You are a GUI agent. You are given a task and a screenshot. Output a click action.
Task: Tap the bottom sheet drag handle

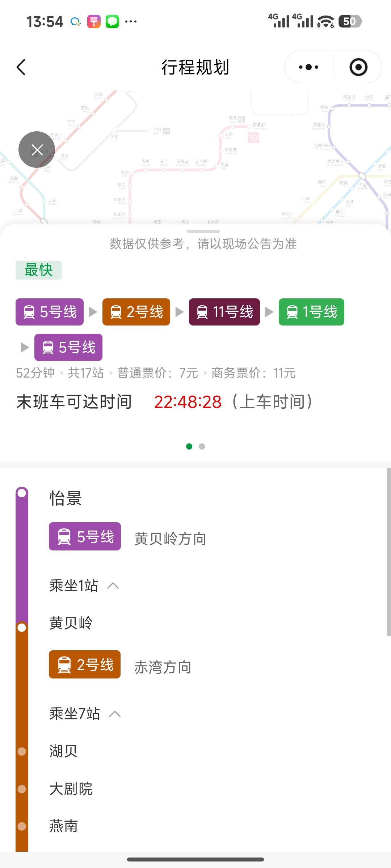tap(203, 231)
